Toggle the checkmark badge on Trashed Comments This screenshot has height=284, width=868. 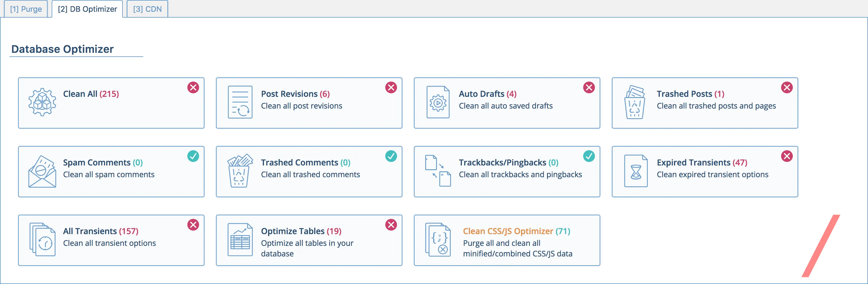coord(391,156)
